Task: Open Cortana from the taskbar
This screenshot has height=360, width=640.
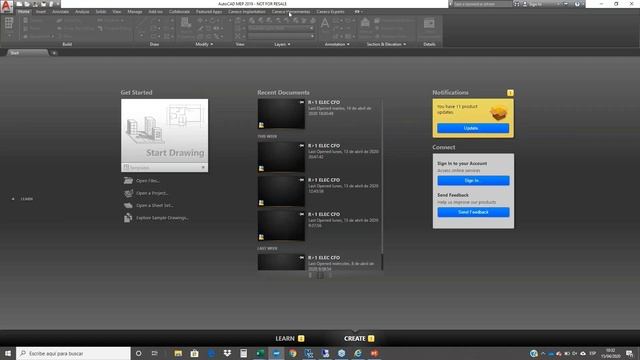Action: (138, 353)
